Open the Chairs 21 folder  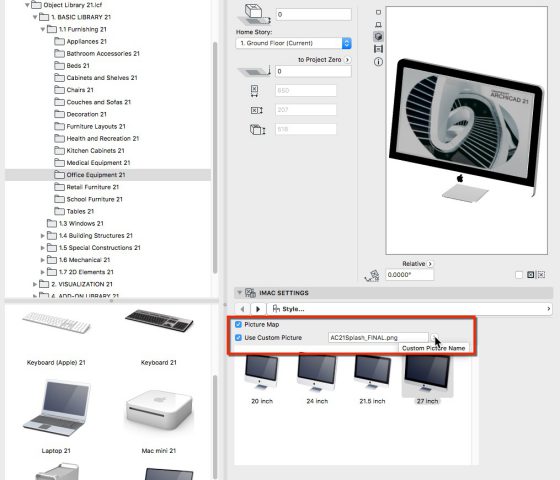(x=74, y=90)
